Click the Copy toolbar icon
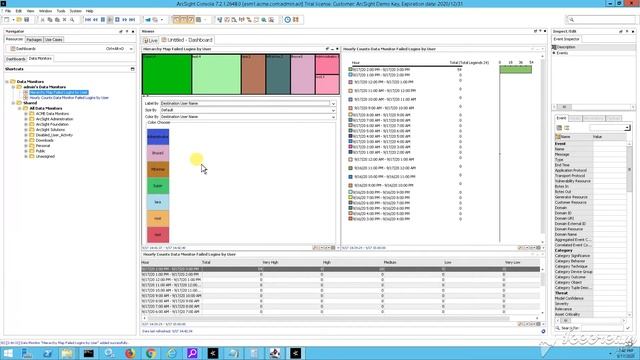This screenshot has height=360, width=640. [50, 20]
